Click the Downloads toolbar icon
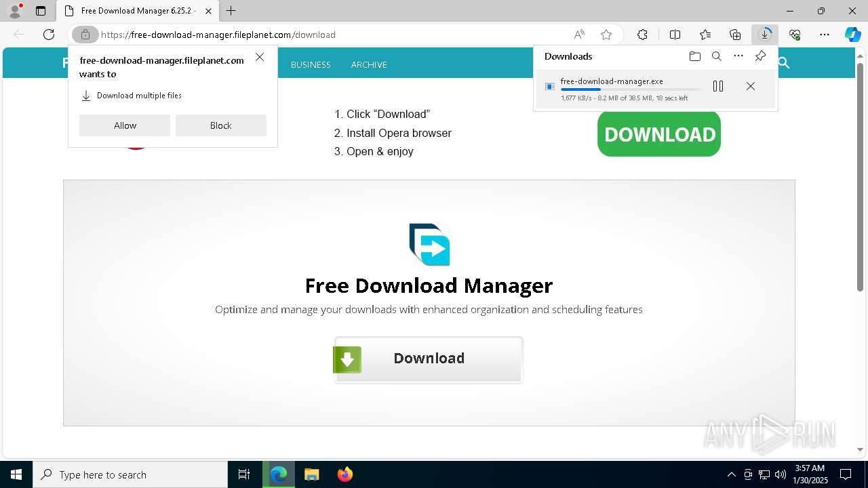868x488 pixels. pyautogui.click(x=765, y=35)
